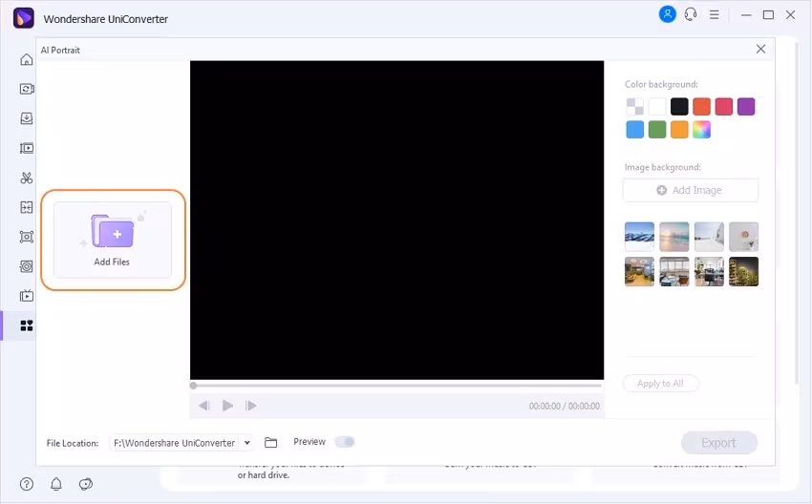Click the Play button under the preview

pyautogui.click(x=227, y=406)
